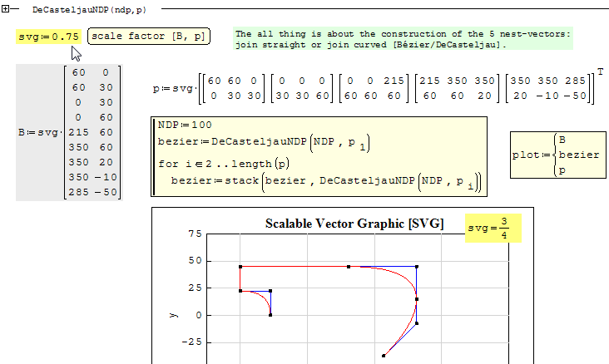Viewport: 609px width, 364px height.
Task: Click the -25 tick label on the y axis
Action: coord(192,342)
